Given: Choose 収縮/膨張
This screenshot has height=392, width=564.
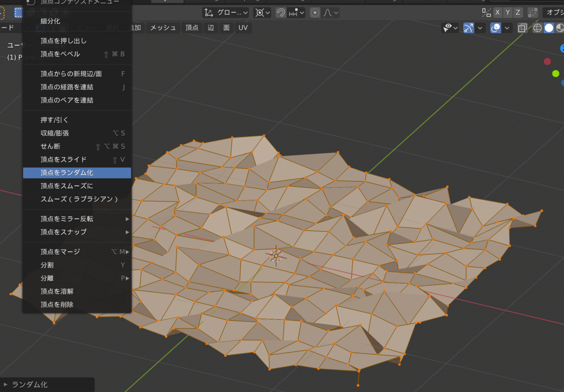Looking at the screenshot, I should pos(77,133).
